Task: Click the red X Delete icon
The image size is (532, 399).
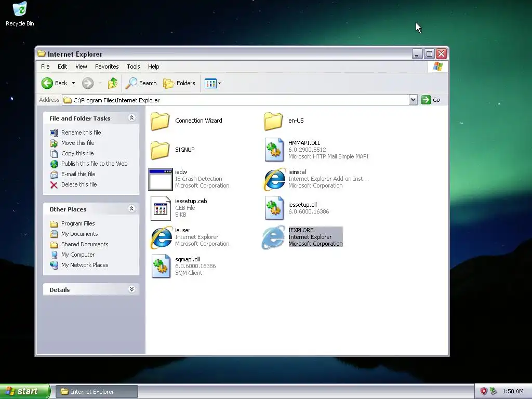Action: (54, 185)
